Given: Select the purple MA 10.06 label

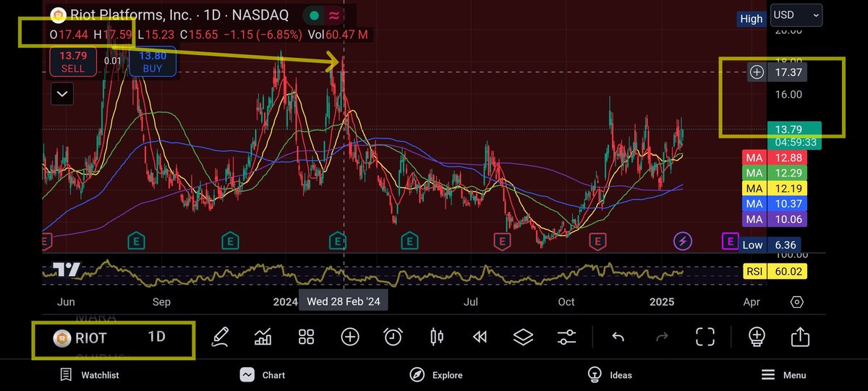Looking at the screenshot, I should click(x=774, y=219).
